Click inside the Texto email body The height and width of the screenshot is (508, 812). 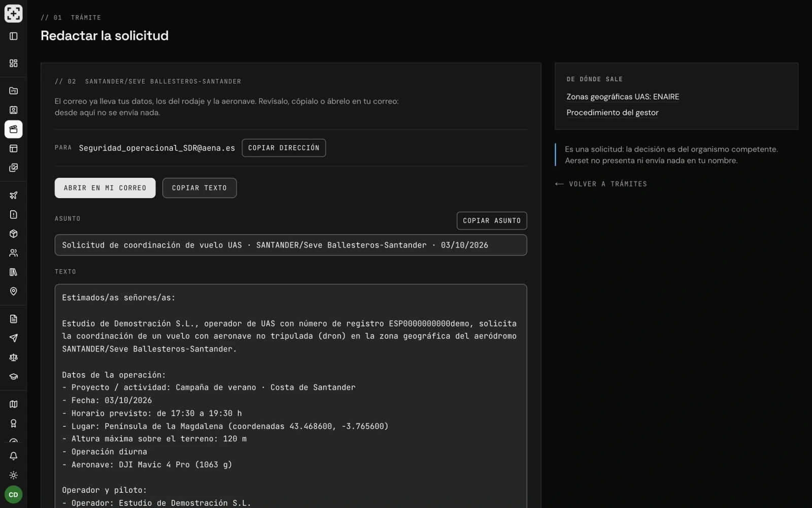(291, 396)
